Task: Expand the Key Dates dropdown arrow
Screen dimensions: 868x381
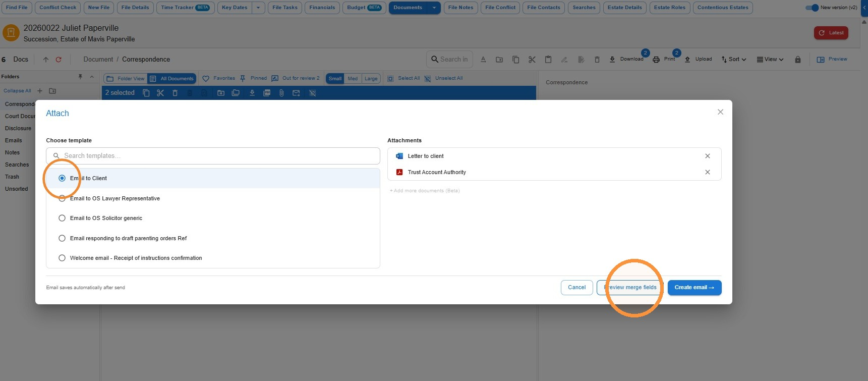Action: pos(258,8)
